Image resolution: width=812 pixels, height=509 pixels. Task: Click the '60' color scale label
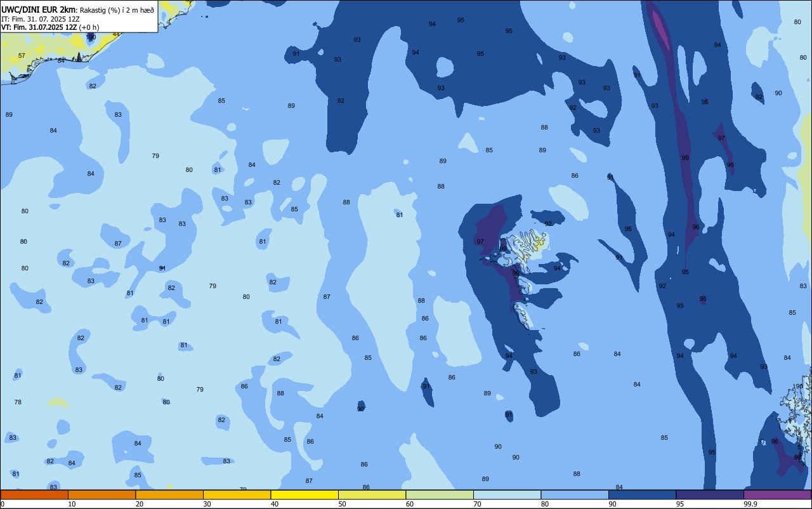pyautogui.click(x=410, y=504)
